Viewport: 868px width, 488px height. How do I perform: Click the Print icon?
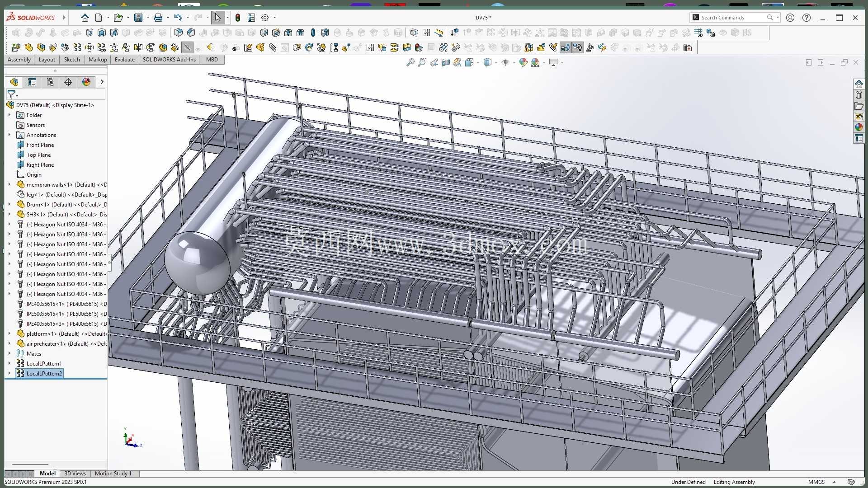pyautogui.click(x=158, y=18)
